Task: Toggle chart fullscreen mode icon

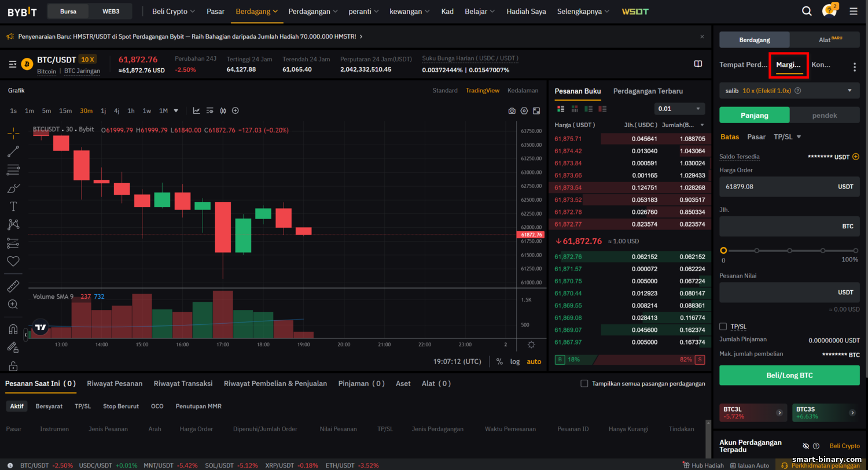Action: tap(536, 111)
